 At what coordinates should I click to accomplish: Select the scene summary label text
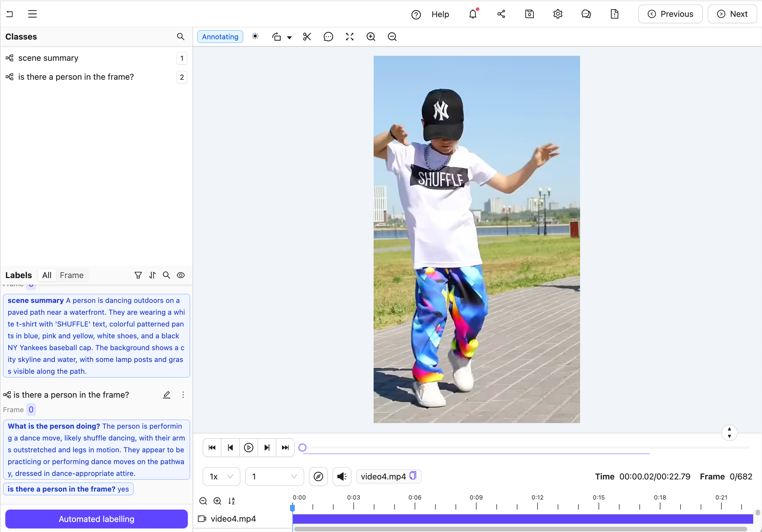(x=96, y=335)
